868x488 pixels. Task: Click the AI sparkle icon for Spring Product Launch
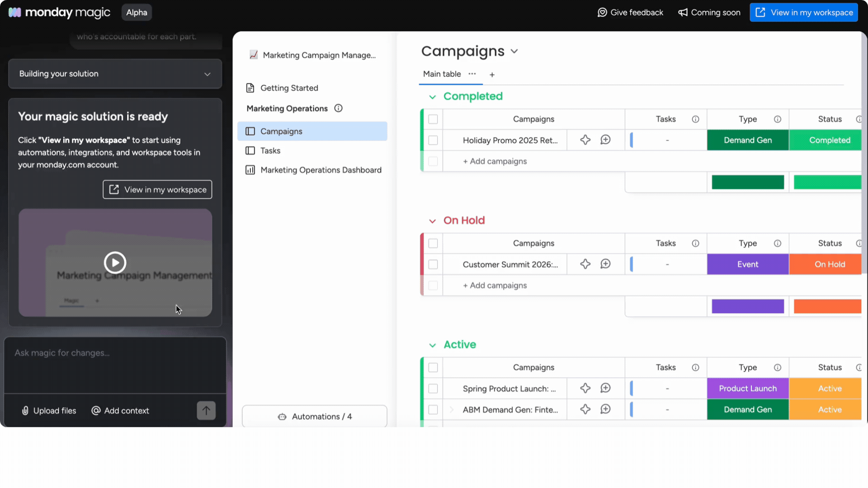click(x=585, y=389)
